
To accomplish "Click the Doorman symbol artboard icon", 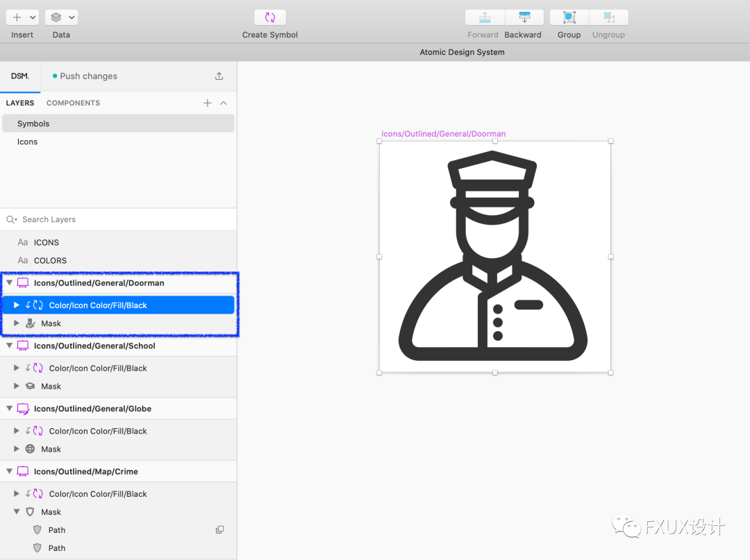I will point(22,283).
